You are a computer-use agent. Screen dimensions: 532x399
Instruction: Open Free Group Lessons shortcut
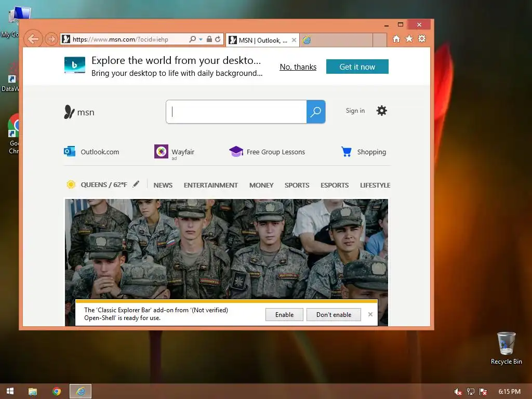coord(267,152)
